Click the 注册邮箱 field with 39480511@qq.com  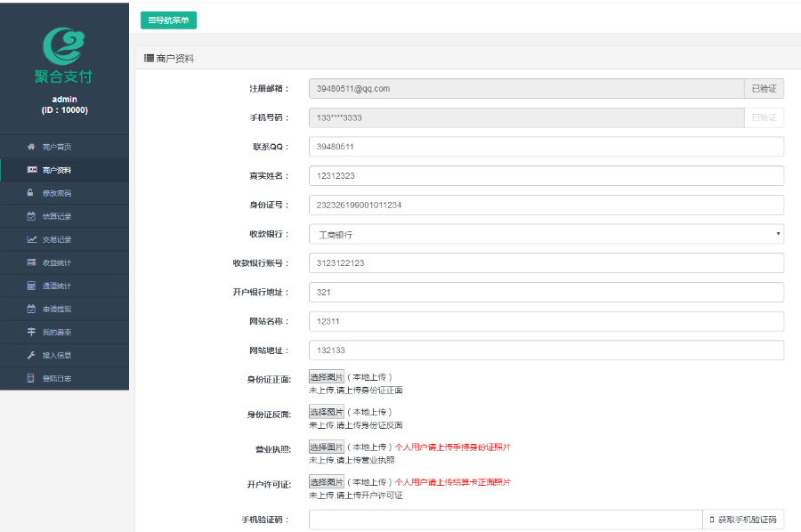click(526, 88)
